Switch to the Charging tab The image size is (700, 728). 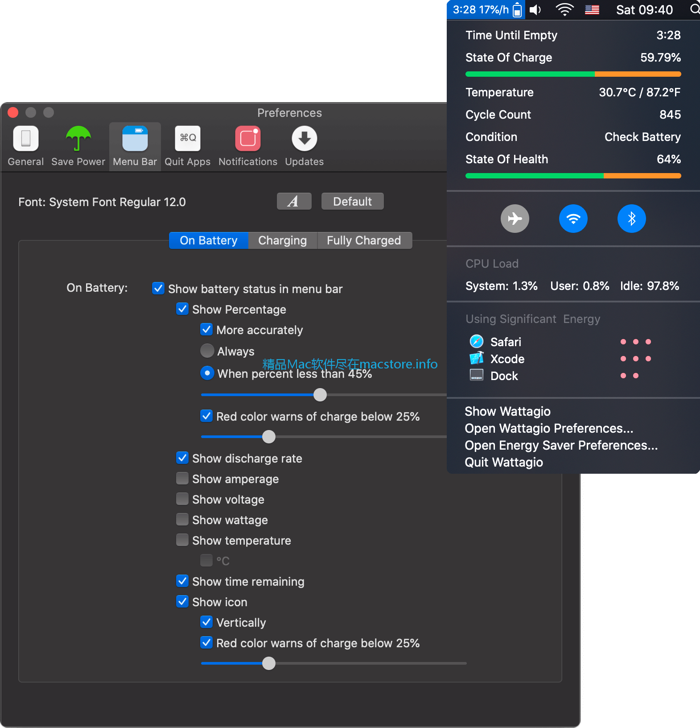coord(283,240)
